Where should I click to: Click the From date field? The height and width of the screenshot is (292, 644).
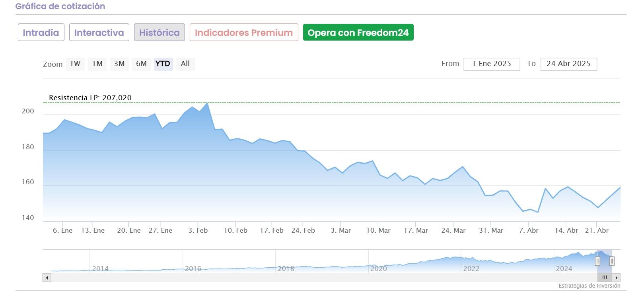coord(492,64)
